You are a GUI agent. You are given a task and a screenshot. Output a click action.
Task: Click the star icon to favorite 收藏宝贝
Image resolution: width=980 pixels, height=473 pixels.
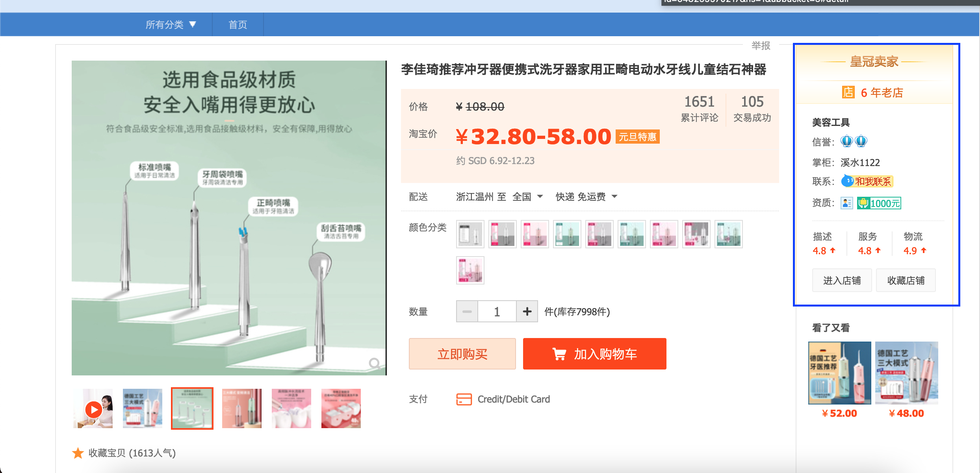pyautogui.click(x=78, y=453)
